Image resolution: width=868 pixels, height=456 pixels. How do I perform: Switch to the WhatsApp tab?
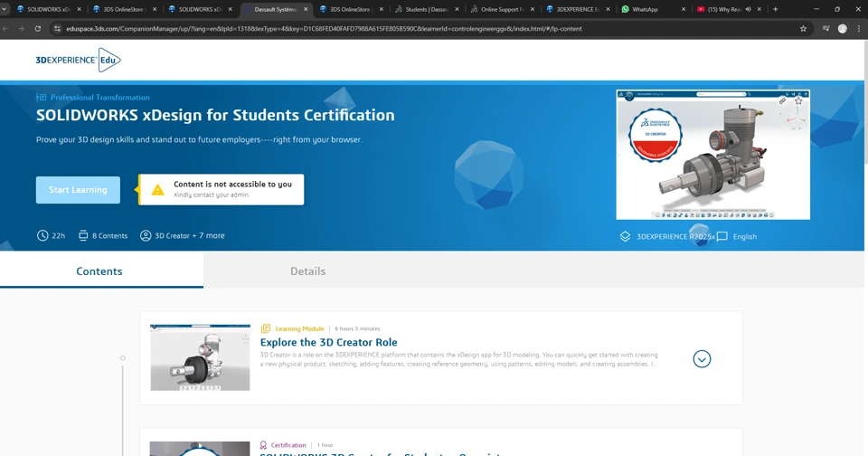pyautogui.click(x=653, y=9)
